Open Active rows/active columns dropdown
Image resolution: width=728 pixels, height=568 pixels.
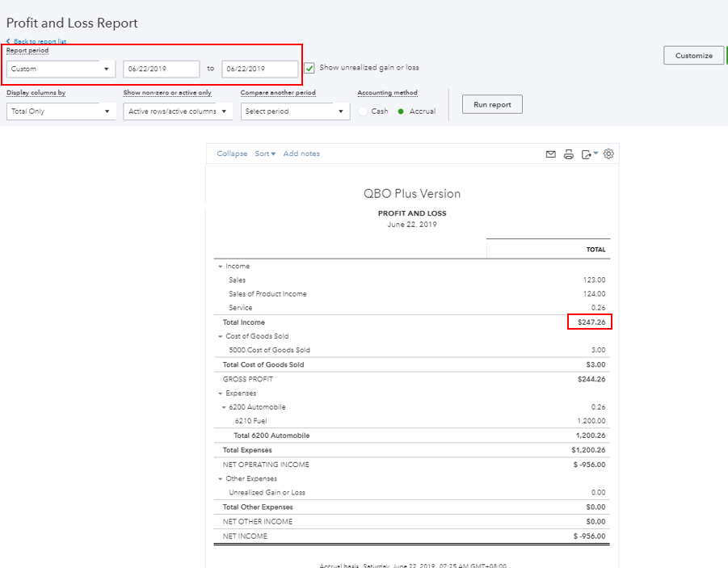point(178,111)
